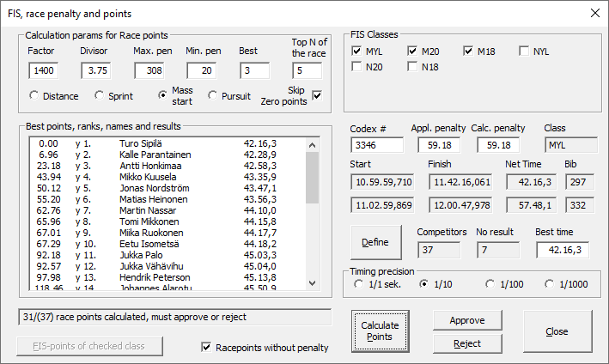Click the Define button
This screenshot has width=609, height=364.
click(x=375, y=243)
